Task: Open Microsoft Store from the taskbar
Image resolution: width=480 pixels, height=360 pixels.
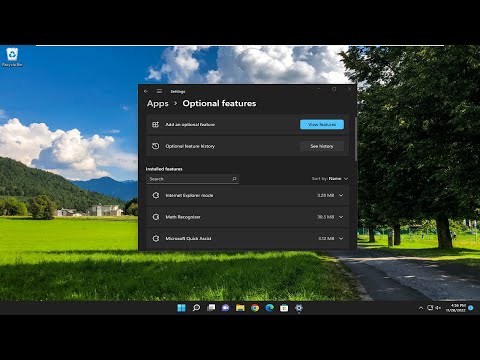Action: [x=284, y=308]
